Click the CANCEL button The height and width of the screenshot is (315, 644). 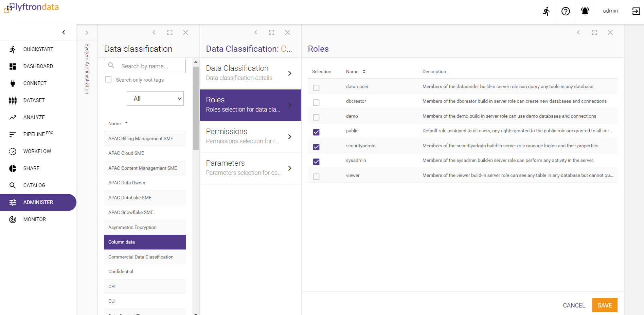coord(574,305)
